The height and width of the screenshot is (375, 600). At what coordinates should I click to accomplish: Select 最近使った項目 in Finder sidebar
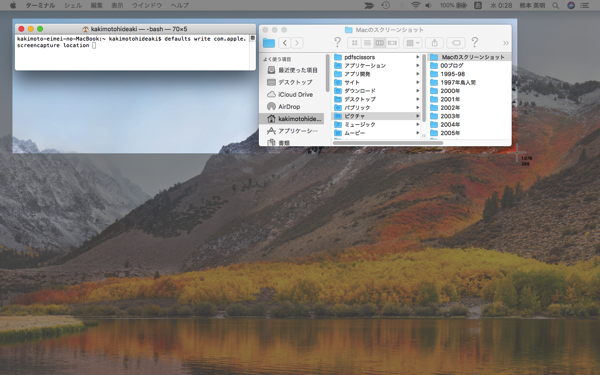[x=293, y=70]
